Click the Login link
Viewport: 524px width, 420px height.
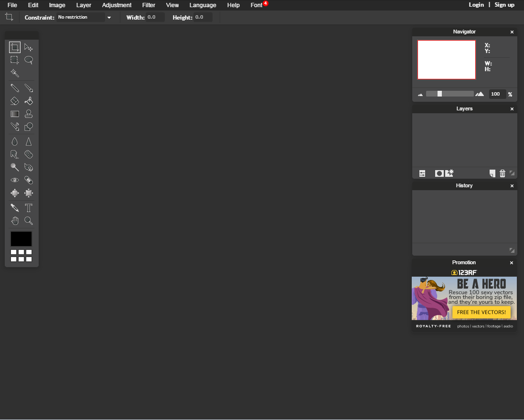(476, 5)
